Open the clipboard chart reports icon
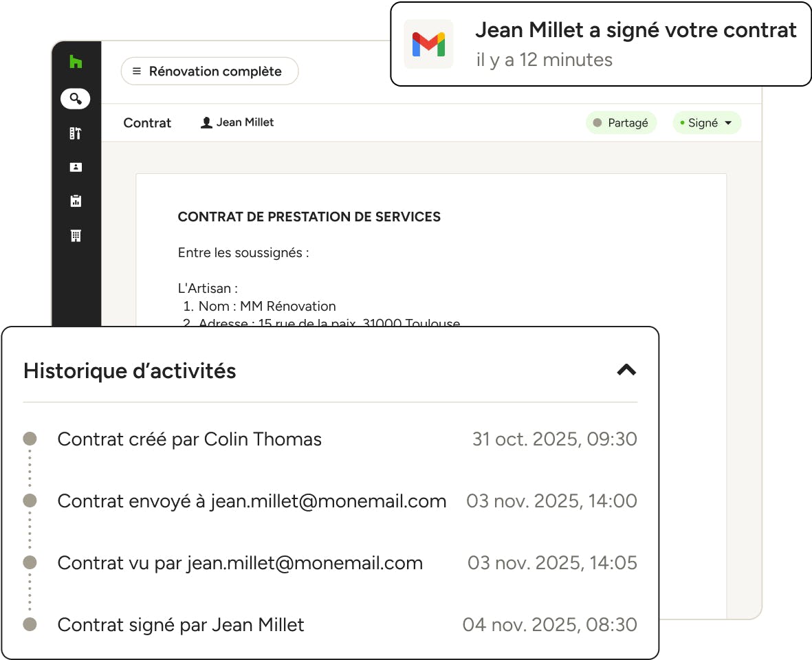Screen dimensions: 812x660 click(76, 201)
